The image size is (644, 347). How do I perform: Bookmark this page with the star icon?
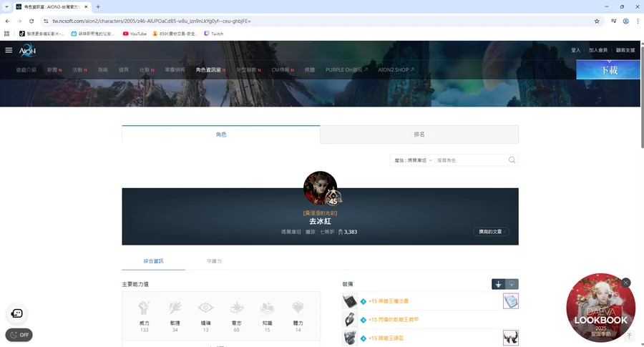point(596,21)
